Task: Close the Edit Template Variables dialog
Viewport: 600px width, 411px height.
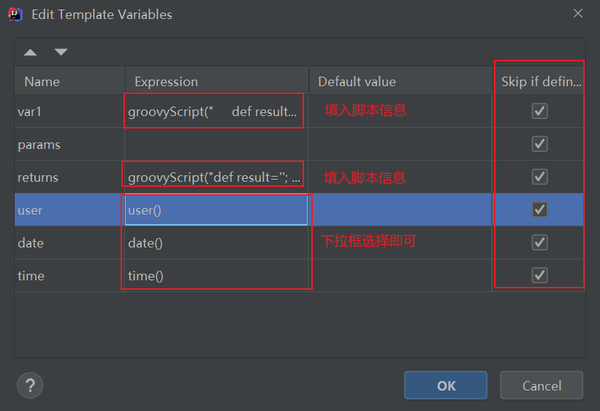Action: click(578, 13)
